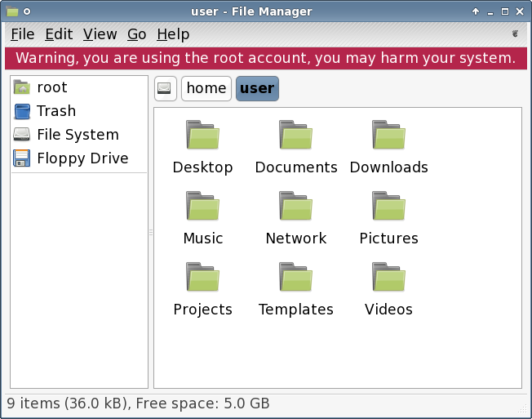Click the Music folder icon
This screenshot has width=532, height=419.
[x=202, y=206]
